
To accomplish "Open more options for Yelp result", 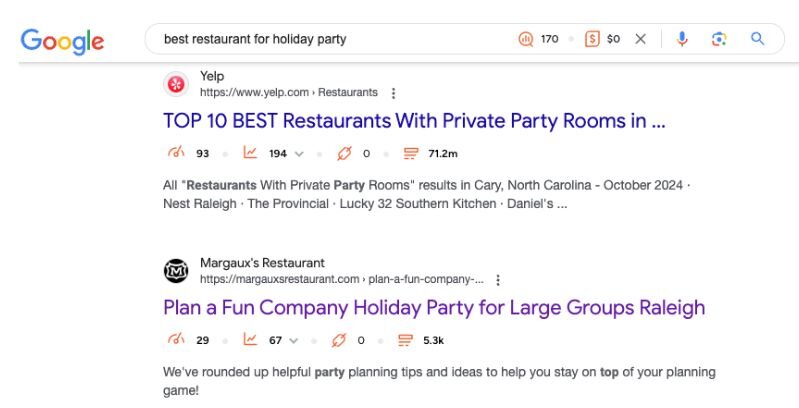I will pos(393,93).
